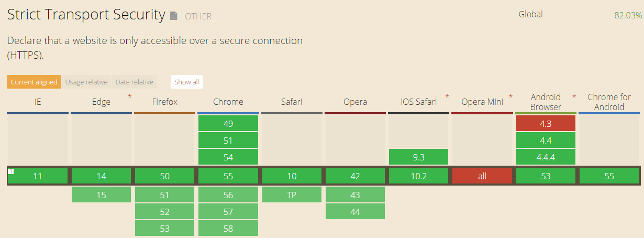Click the asterisk next to iOS Safari
644x238 pixels.
[x=447, y=96]
